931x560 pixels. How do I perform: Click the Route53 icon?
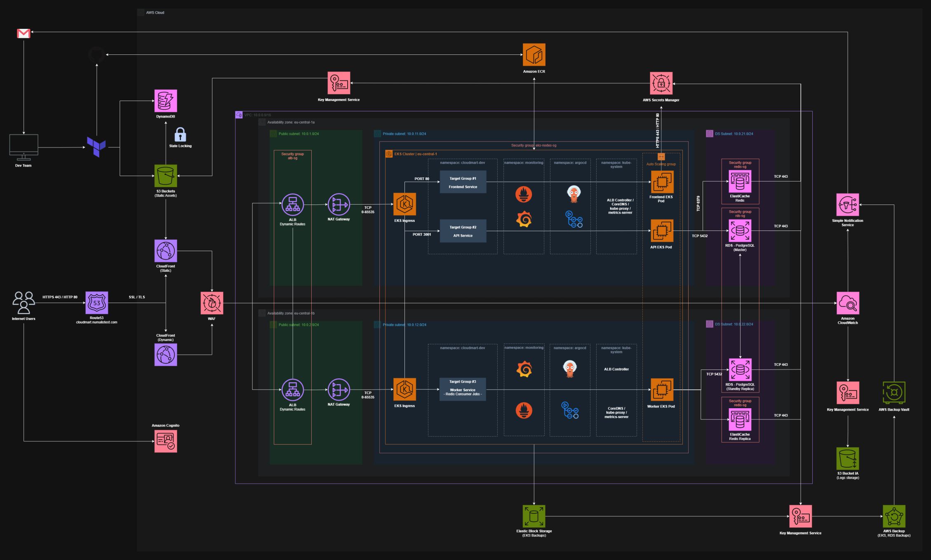click(96, 303)
